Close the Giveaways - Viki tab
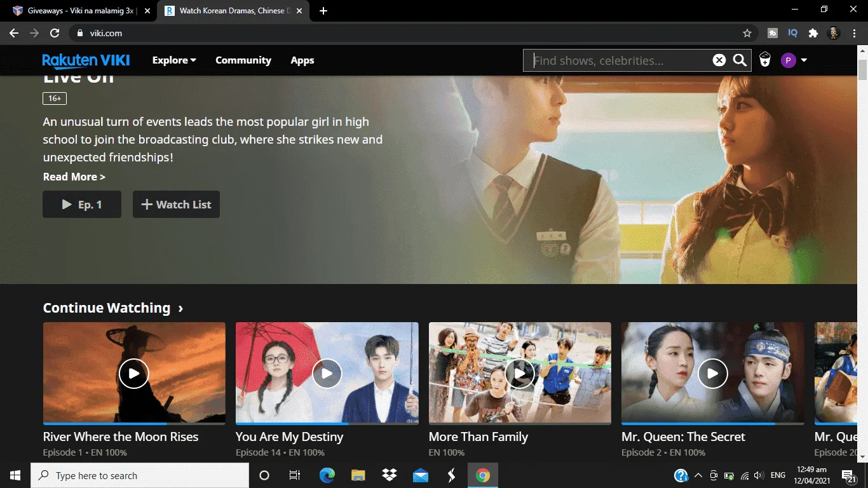The image size is (868, 488). [x=147, y=11]
